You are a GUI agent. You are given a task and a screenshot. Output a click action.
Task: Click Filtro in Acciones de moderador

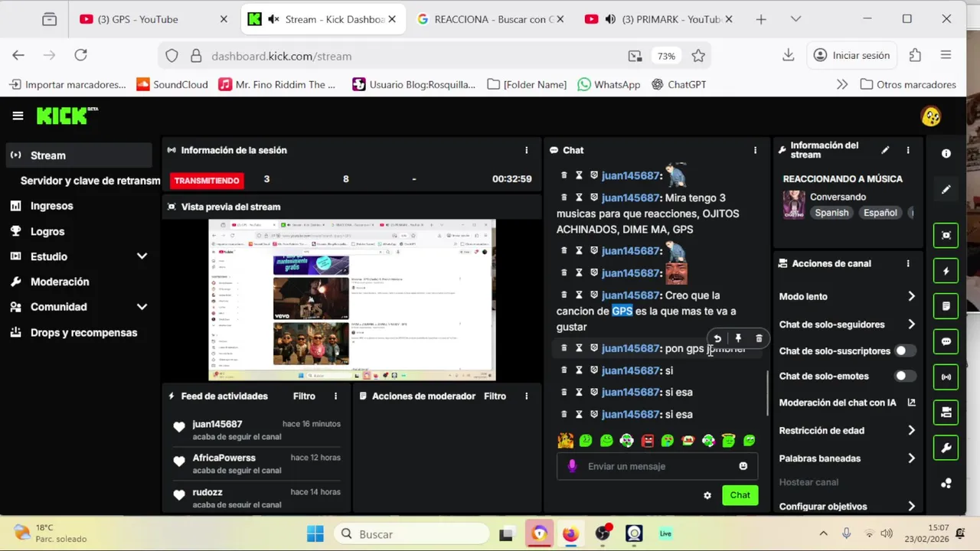click(495, 396)
